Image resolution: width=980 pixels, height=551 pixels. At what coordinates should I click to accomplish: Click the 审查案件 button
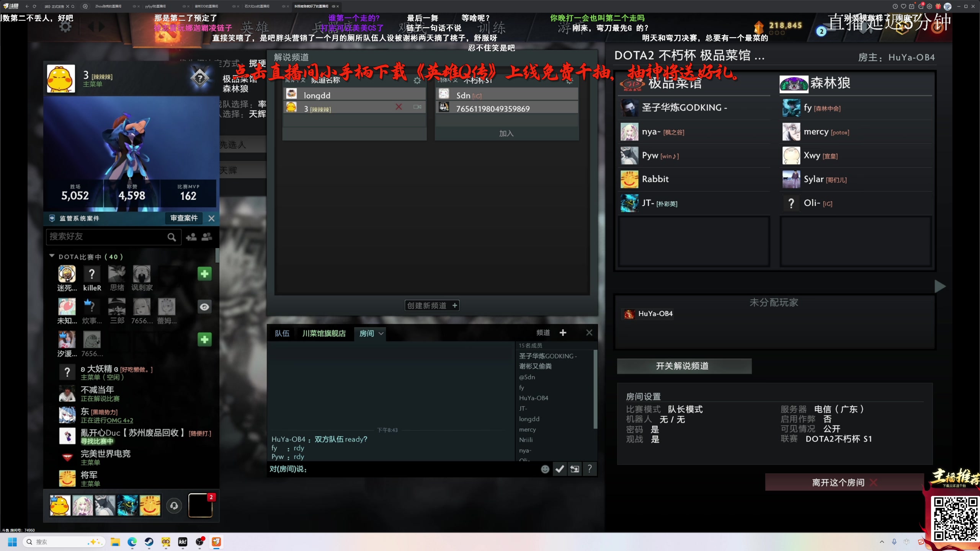[x=184, y=218]
